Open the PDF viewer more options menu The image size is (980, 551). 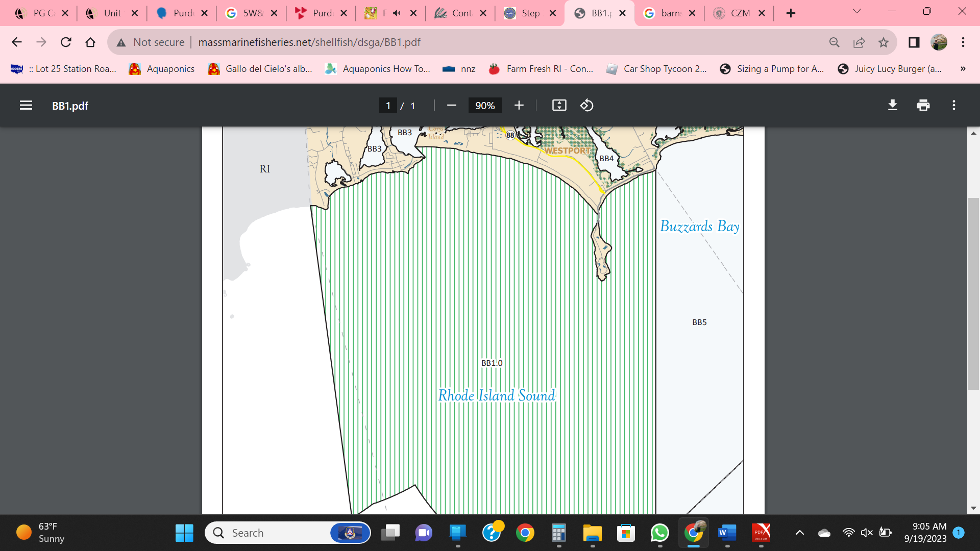[x=953, y=105]
